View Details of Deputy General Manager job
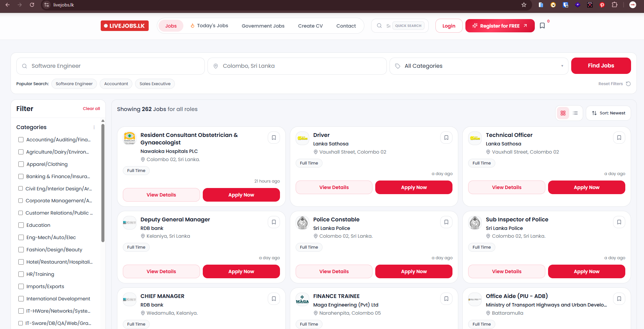Viewport: 644px width, 329px height. pyautogui.click(x=161, y=271)
